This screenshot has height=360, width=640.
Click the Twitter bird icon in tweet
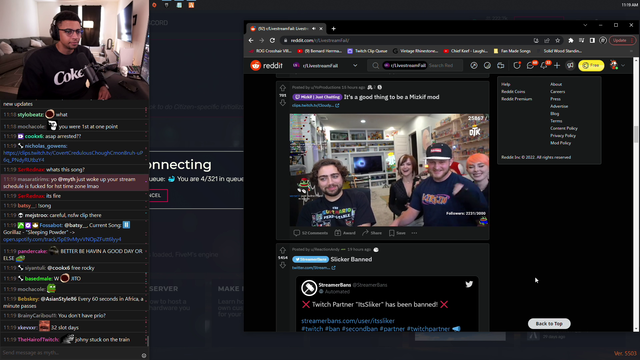tap(469, 284)
